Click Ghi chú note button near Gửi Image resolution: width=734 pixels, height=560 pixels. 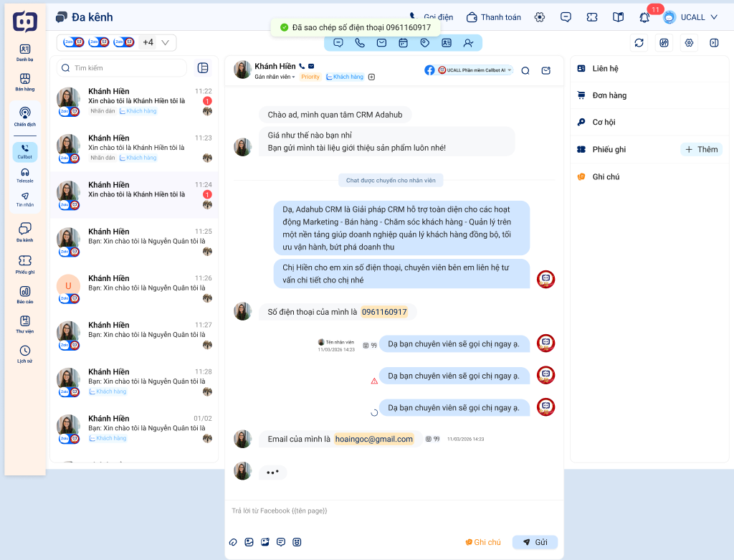(x=483, y=542)
